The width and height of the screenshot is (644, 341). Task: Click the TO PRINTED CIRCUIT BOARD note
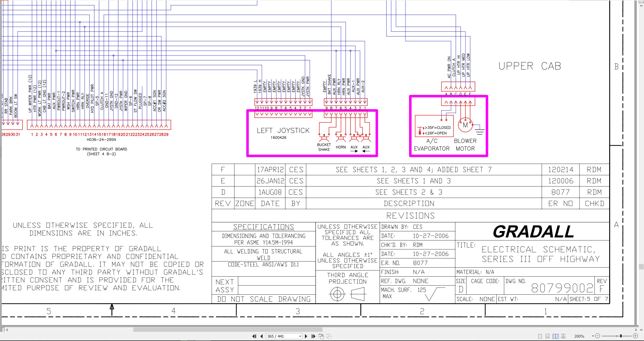(x=101, y=151)
